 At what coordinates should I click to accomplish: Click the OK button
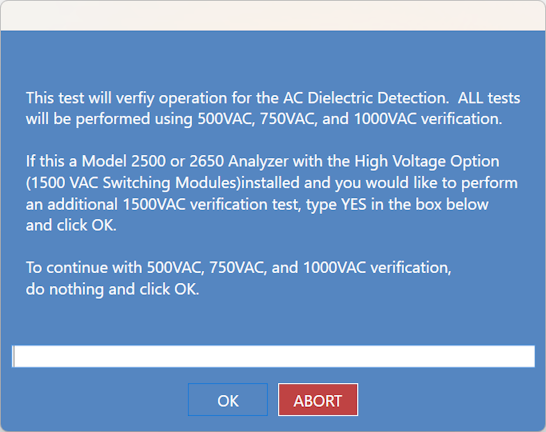tap(228, 400)
